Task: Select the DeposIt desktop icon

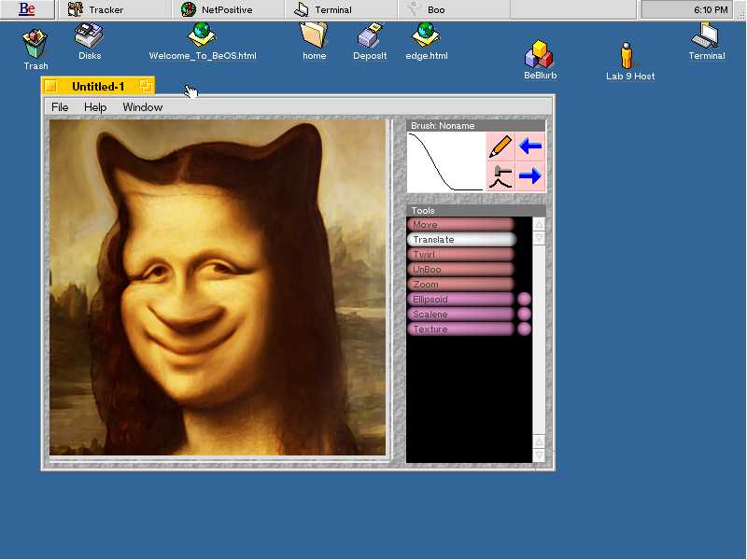Action: (370, 42)
